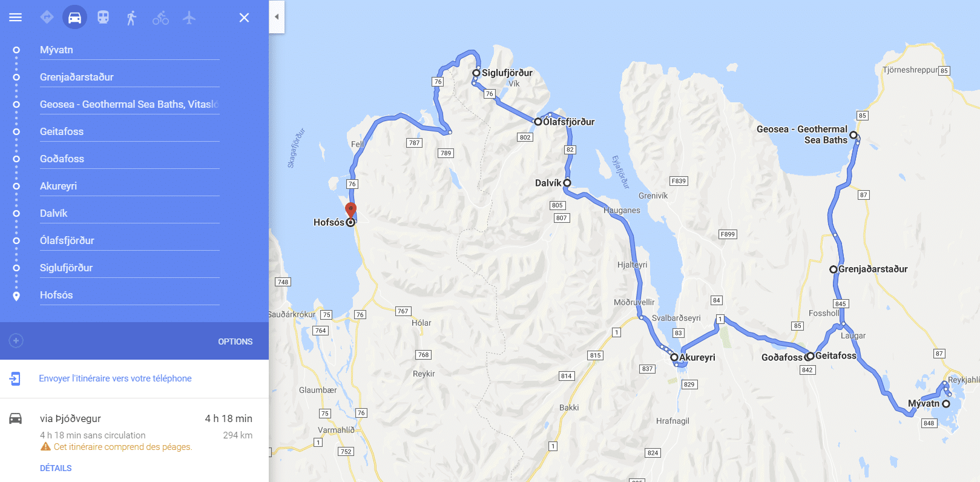Edit the Hofsós destination field
This screenshot has height=482, width=980.
click(x=130, y=295)
